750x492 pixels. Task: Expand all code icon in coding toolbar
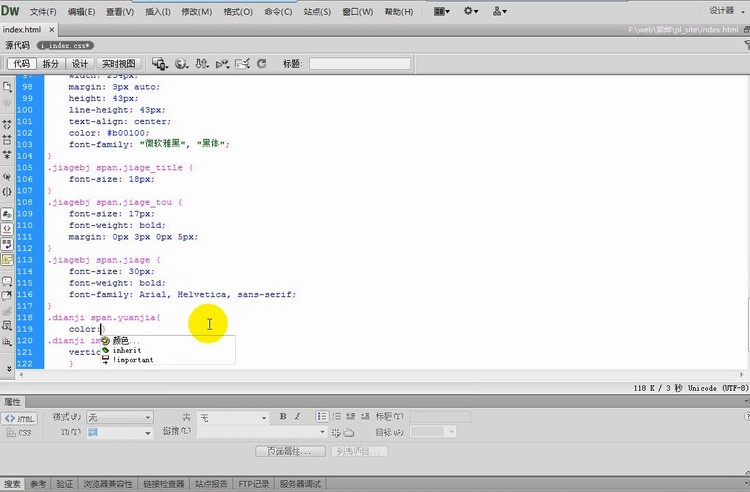7,153
